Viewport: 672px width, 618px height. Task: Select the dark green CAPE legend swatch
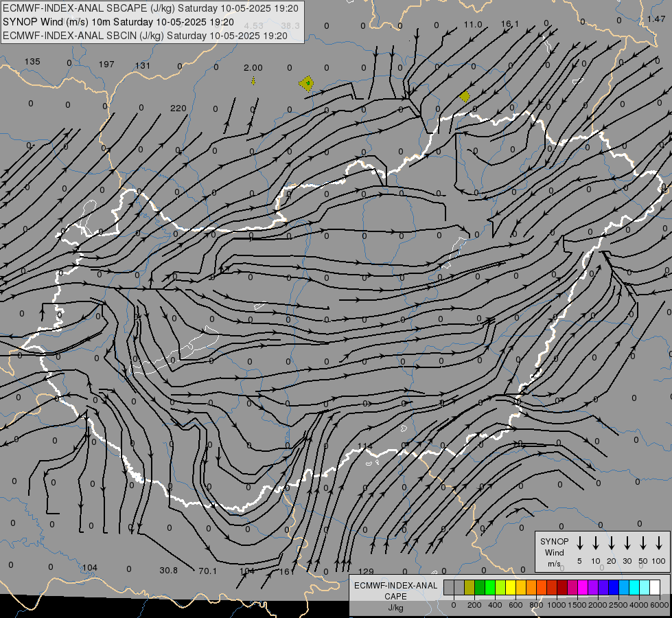click(x=480, y=587)
